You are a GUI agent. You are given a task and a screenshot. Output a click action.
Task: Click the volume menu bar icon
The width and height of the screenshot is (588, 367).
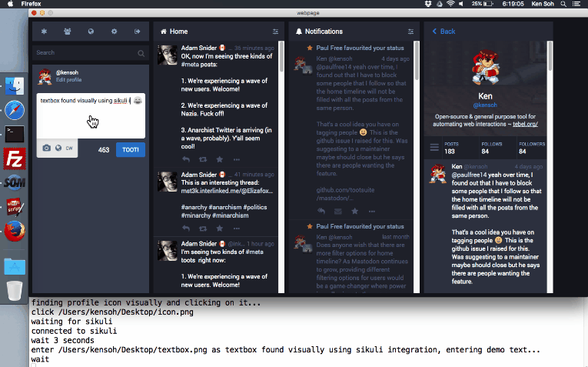coord(461,4)
